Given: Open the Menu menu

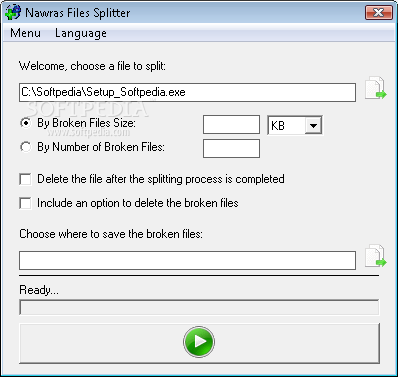Looking at the screenshot, I should pos(25,33).
